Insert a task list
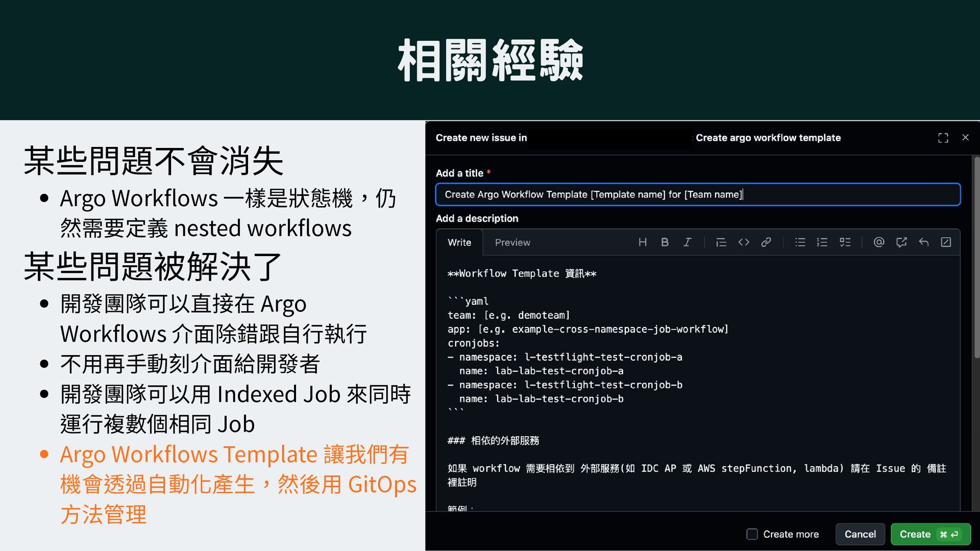 845,242
